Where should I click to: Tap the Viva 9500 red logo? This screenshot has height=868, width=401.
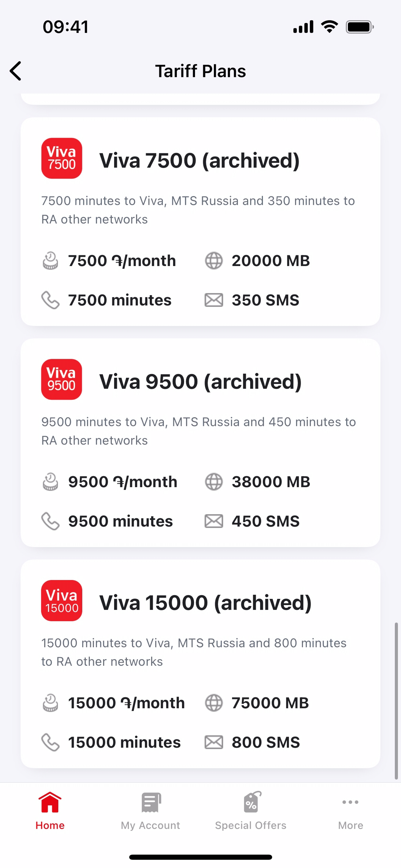pos(62,379)
